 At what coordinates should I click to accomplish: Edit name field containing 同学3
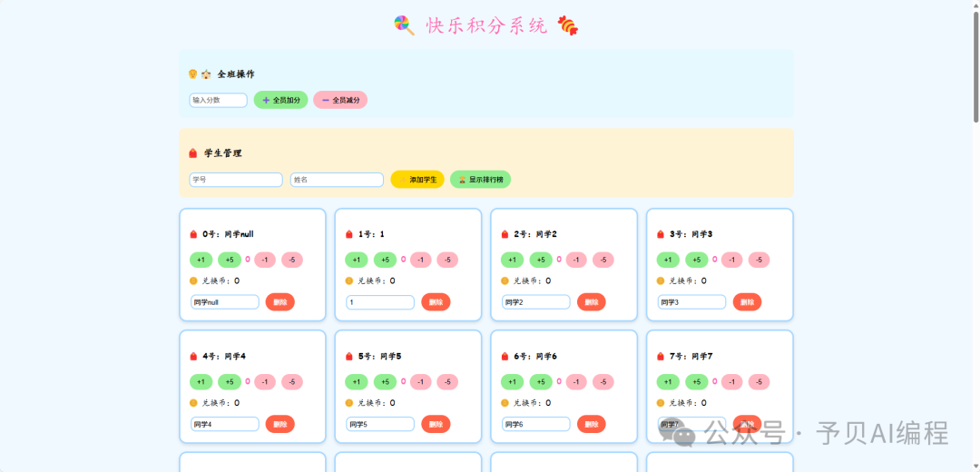(x=691, y=302)
